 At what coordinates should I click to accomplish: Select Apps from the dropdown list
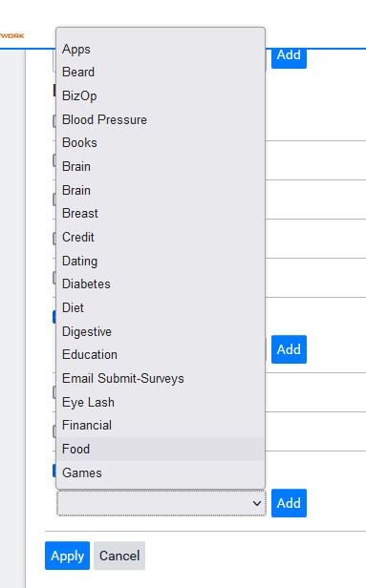pyautogui.click(x=161, y=49)
